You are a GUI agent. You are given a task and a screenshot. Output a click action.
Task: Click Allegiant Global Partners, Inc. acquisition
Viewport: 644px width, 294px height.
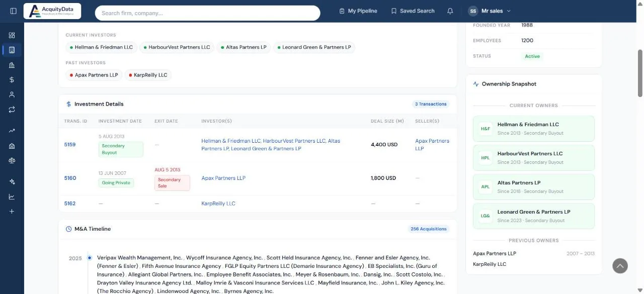(x=166, y=275)
